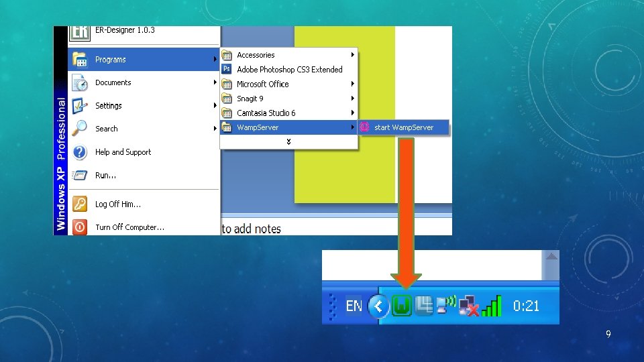Open the Camtasia Studio 6 submenu
Viewport: 644px width, 362px height.
(x=288, y=113)
